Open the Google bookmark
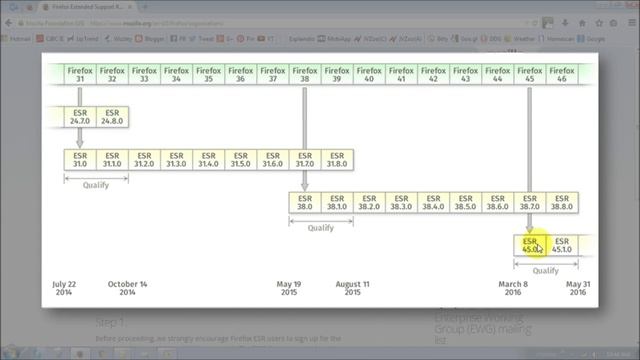Image resolution: width=640 pixels, height=360 pixels. [591, 39]
